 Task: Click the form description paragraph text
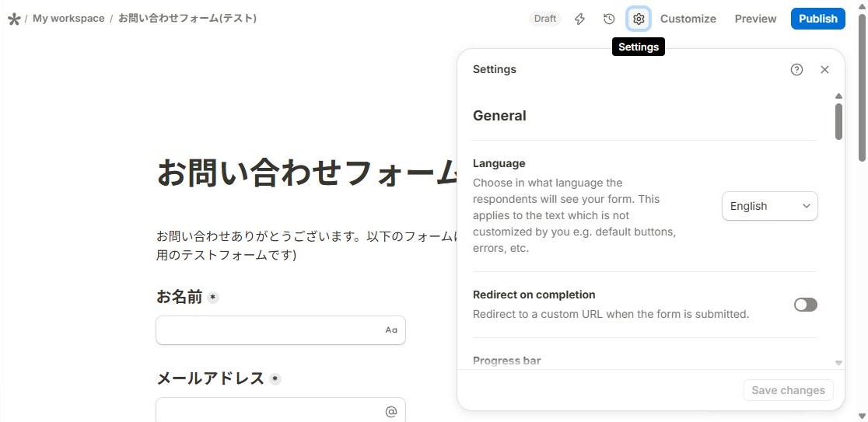pyautogui.click(x=307, y=246)
